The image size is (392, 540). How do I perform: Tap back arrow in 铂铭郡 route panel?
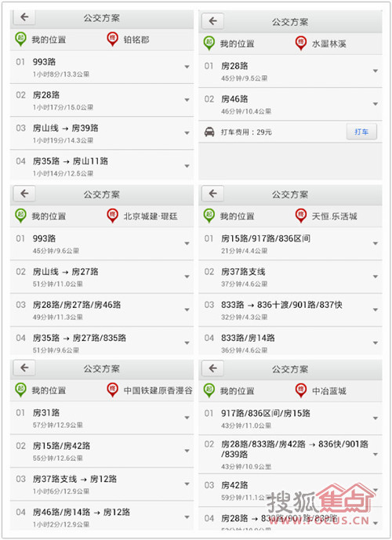click(24, 17)
